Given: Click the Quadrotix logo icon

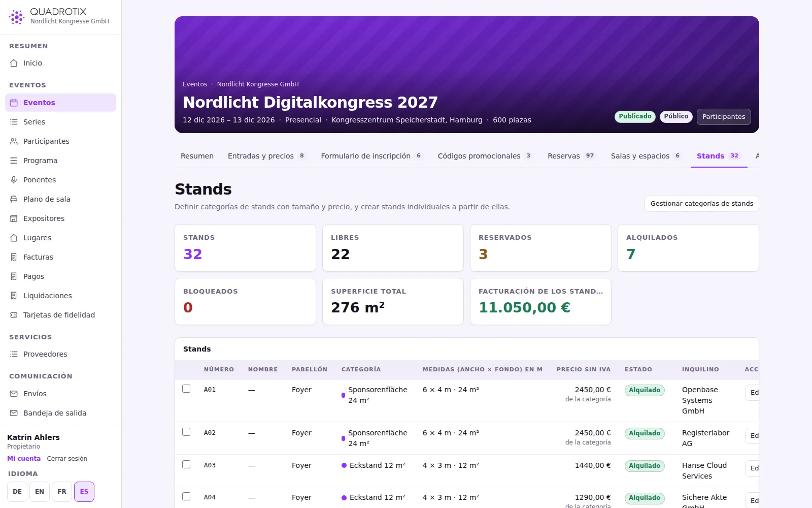Looking at the screenshot, I should (17, 17).
